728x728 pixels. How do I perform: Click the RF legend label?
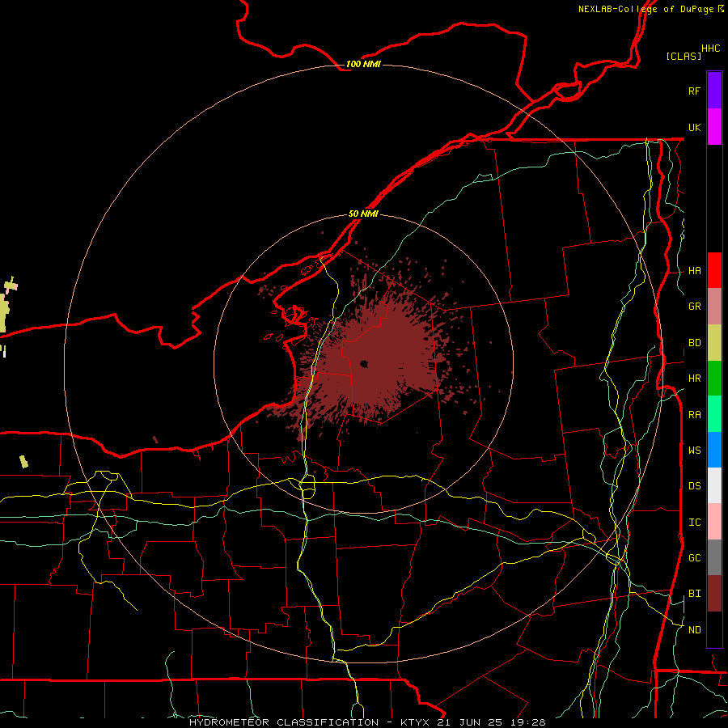pos(694,91)
